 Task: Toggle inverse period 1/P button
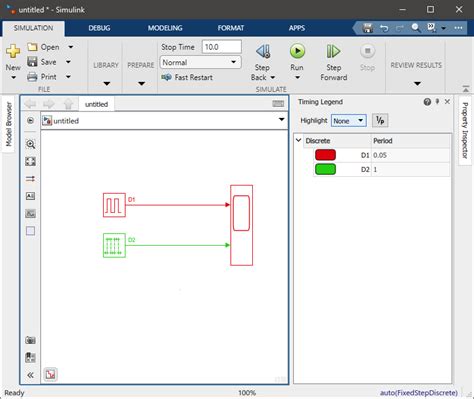point(380,121)
